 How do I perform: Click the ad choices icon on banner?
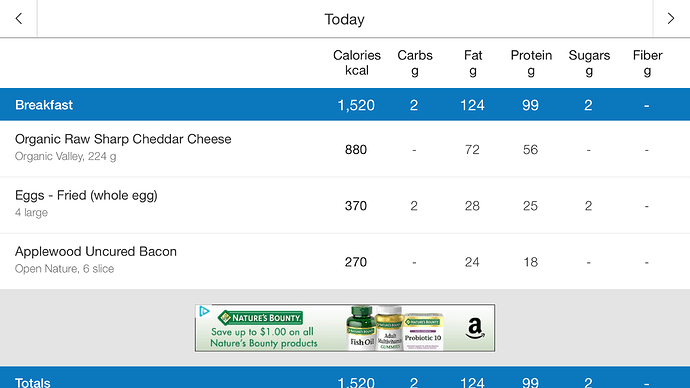pyautogui.click(x=204, y=311)
